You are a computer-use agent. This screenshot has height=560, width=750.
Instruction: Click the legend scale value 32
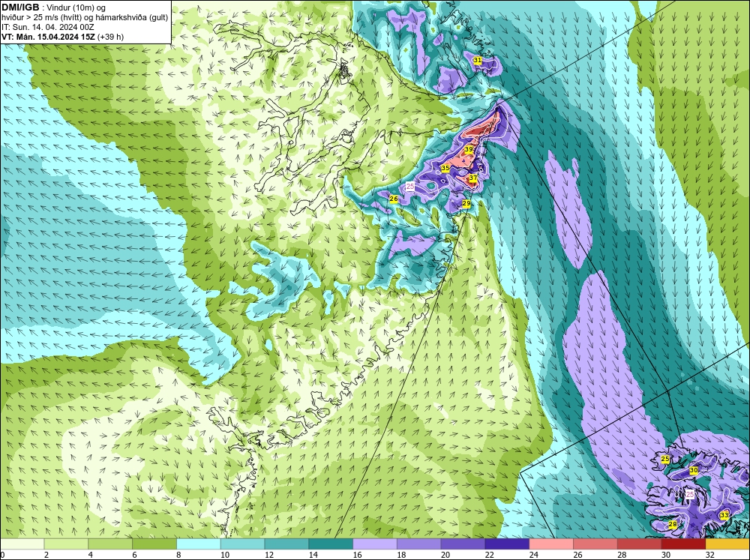[x=709, y=555]
